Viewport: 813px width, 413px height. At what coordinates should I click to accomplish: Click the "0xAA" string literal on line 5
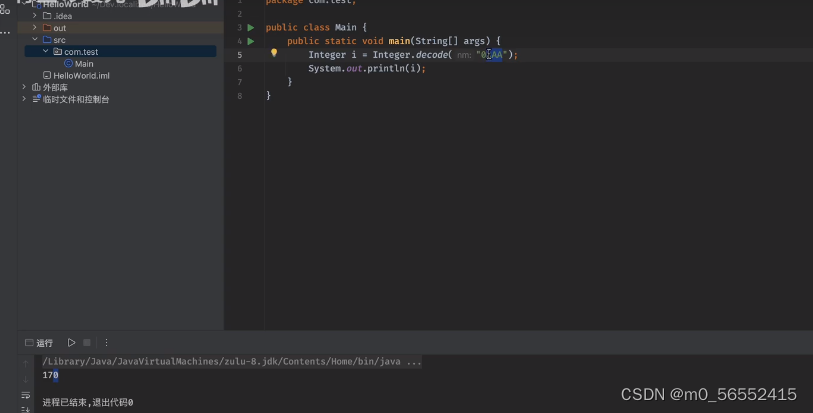pos(492,55)
